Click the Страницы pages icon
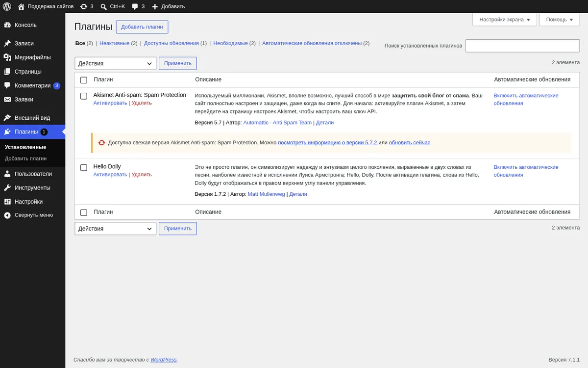This screenshot has height=368, width=588. (x=7, y=71)
